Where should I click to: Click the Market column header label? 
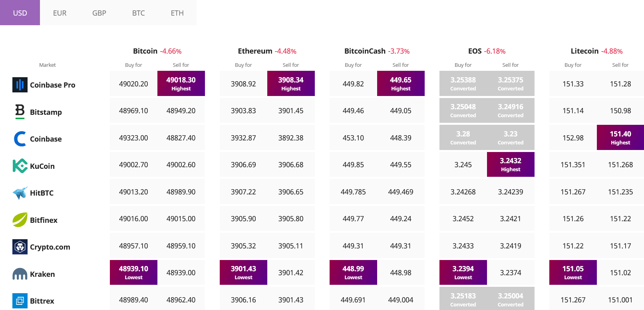(48, 65)
